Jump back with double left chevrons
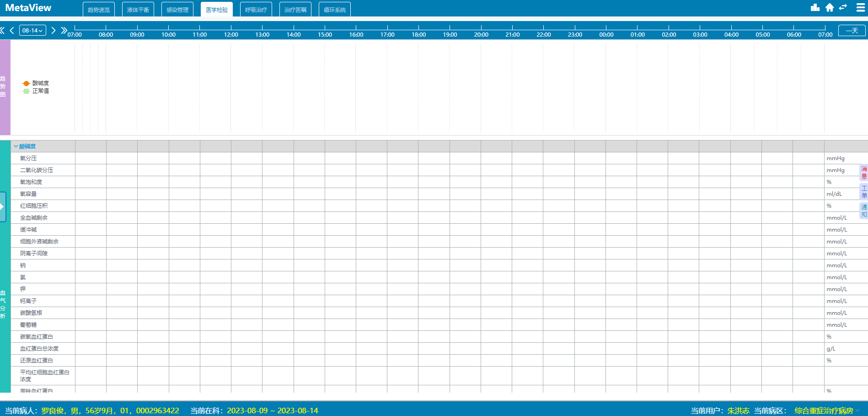This screenshot has height=416, width=868. pyautogui.click(x=3, y=30)
